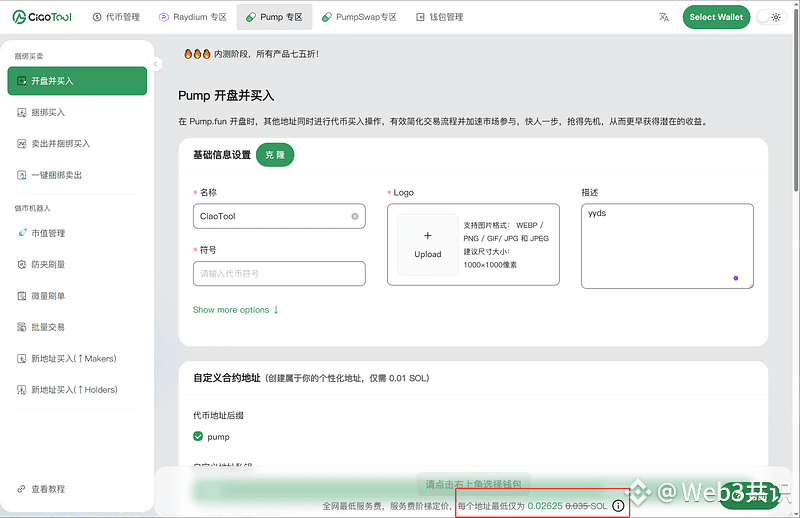Click the Select Wallet button
800x518 pixels.
tap(716, 17)
